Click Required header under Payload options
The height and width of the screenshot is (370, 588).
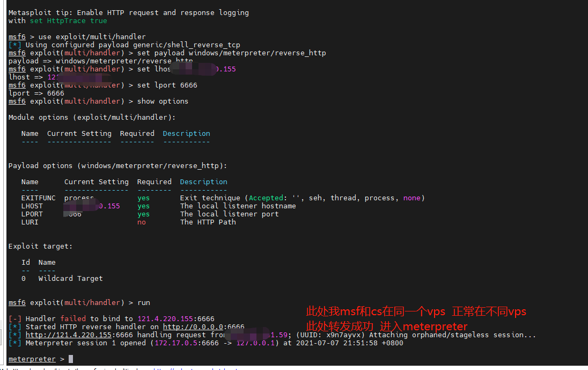click(x=154, y=182)
